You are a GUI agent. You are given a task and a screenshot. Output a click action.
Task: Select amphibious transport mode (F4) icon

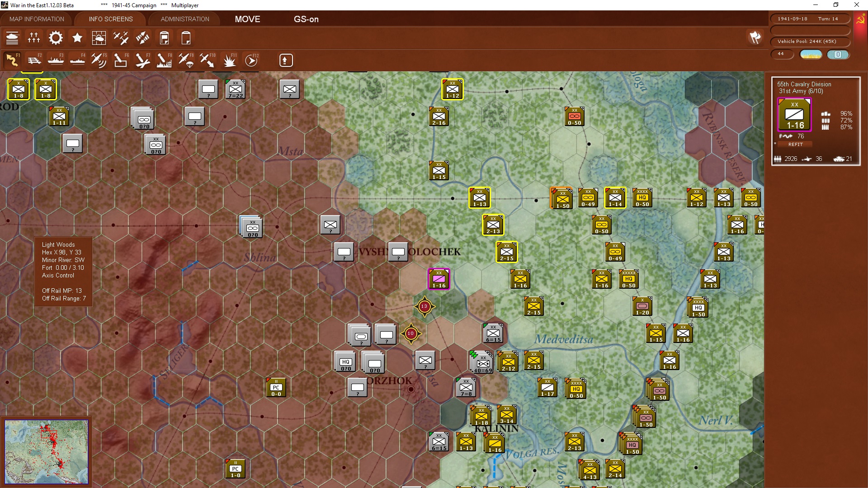[77, 60]
